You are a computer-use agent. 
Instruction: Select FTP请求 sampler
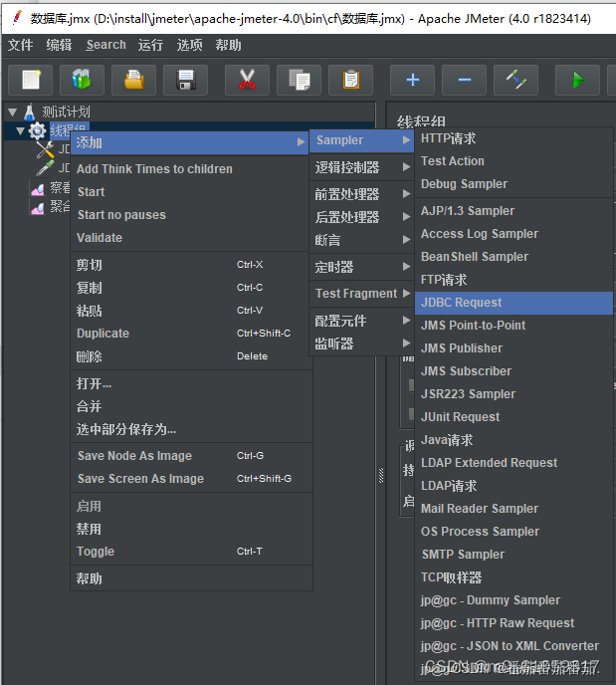[x=513, y=280]
